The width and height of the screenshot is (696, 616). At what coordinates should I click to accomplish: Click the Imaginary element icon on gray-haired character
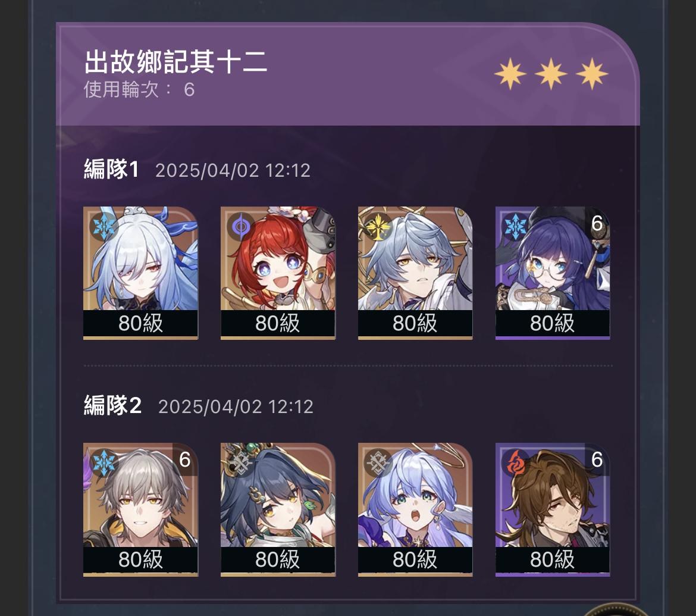click(378, 227)
